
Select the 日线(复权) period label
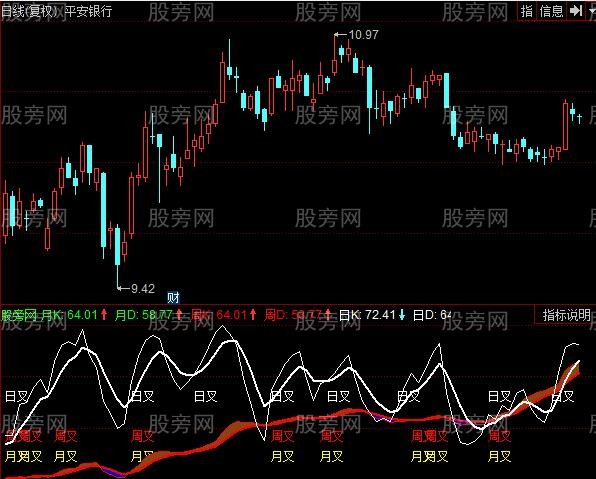pyautogui.click(x=29, y=11)
